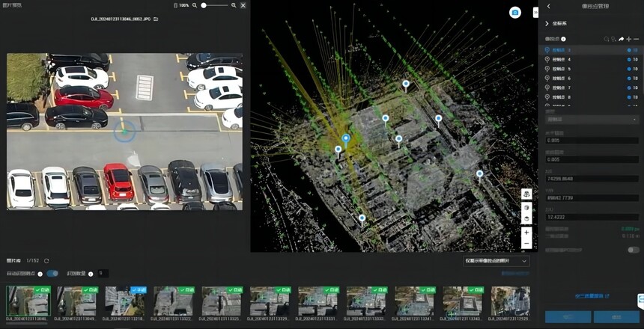Refresh the image library beside 1/152
Image resolution: width=644 pixels, height=329 pixels.
click(46, 261)
